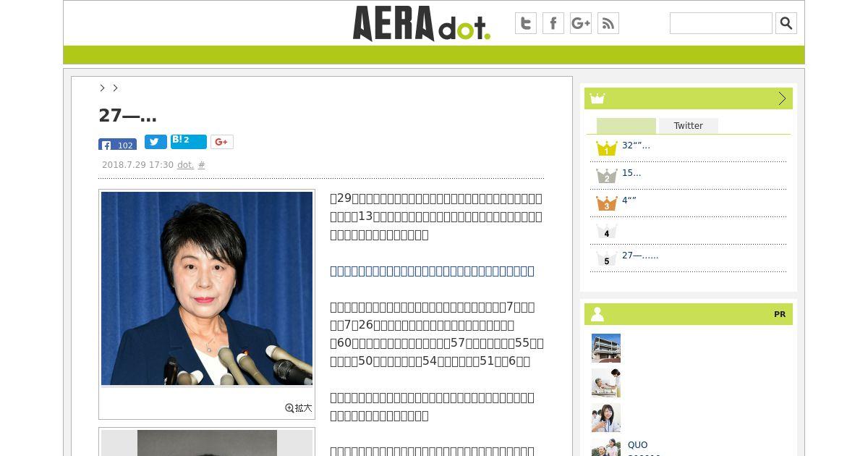The image size is (868, 456).
Task: Open the QUO PR link
Action: pyautogui.click(x=638, y=445)
